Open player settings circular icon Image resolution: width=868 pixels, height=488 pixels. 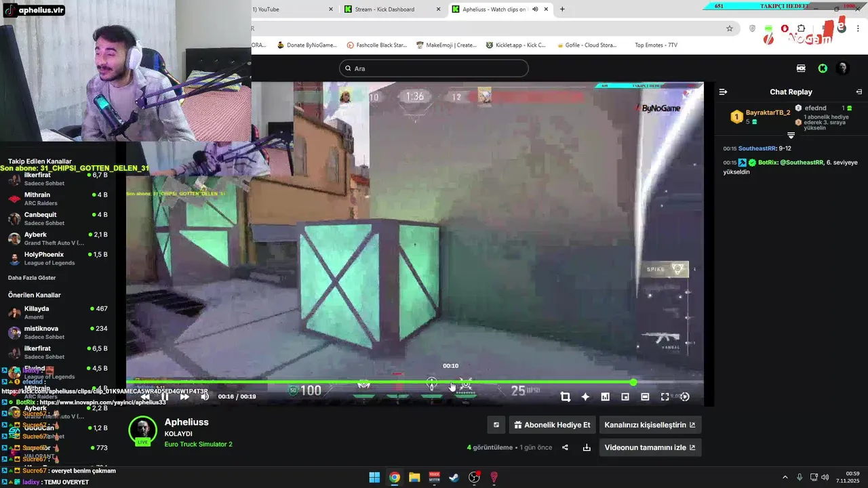(685, 397)
